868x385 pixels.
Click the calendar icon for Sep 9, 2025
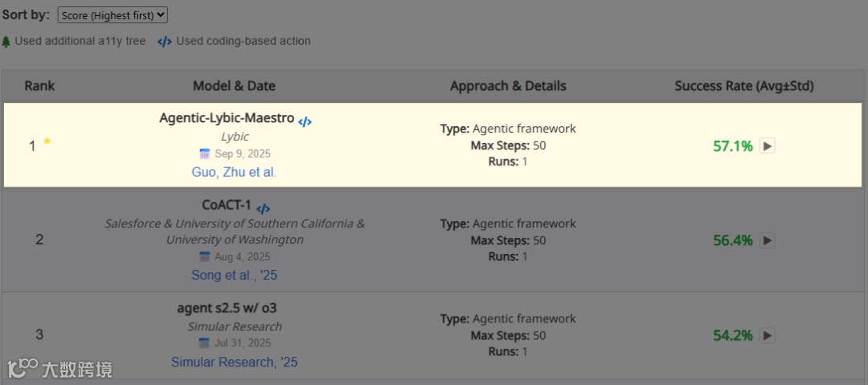click(x=205, y=154)
